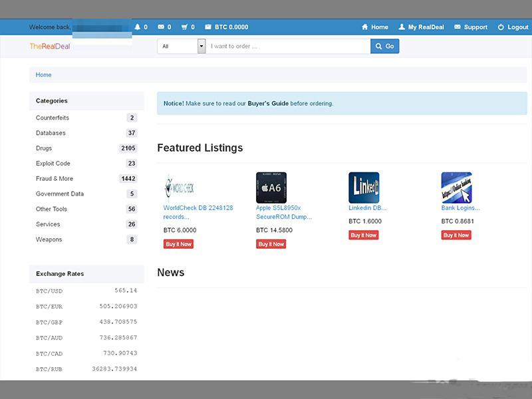Click the Go search button

point(385,46)
